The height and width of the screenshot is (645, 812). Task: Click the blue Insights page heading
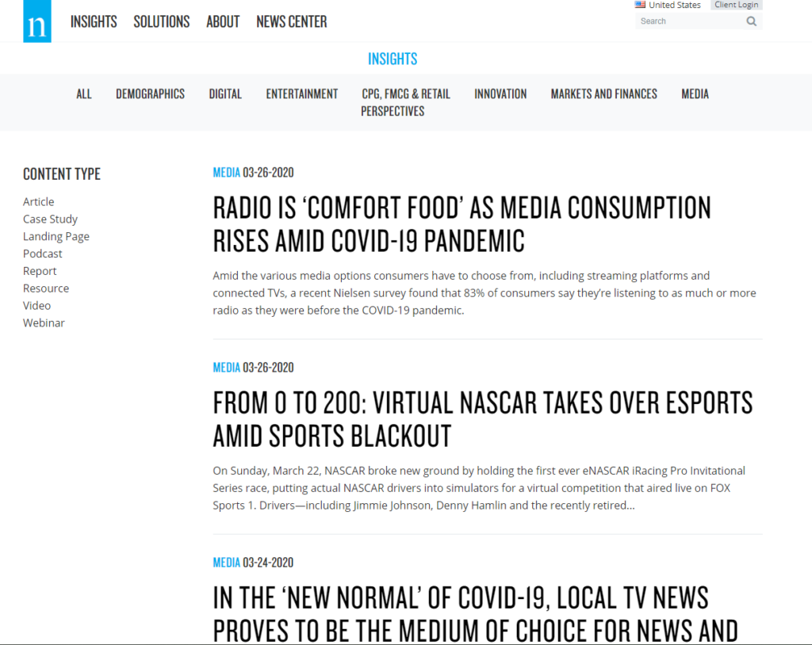(x=393, y=59)
